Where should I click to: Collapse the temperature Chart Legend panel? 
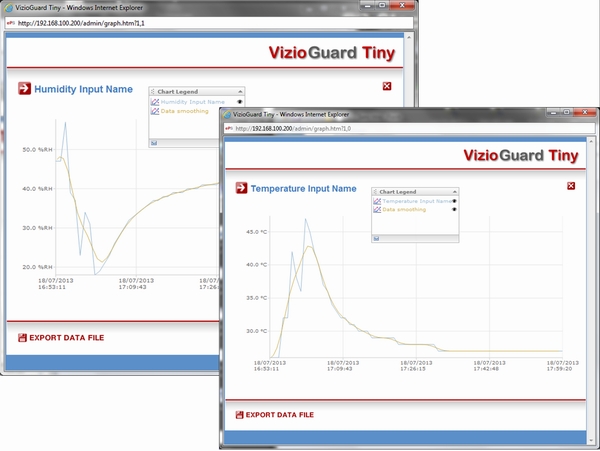pyautogui.click(x=455, y=192)
